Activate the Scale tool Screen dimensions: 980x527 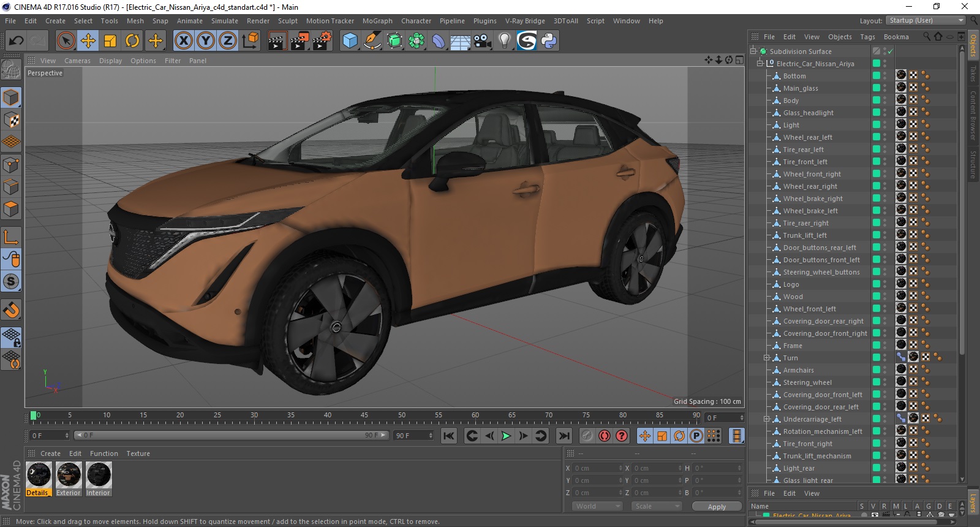point(110,41)
